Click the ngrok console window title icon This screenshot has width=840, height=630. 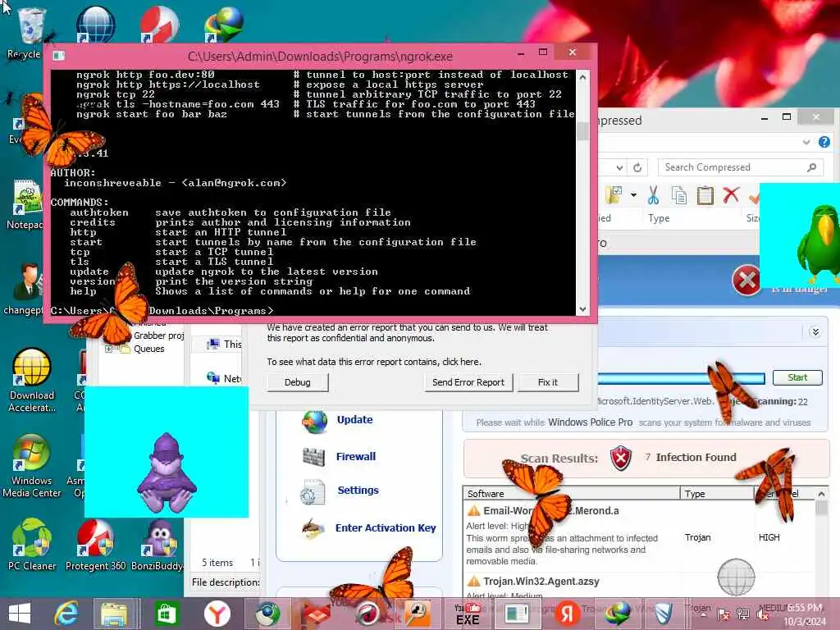(59, 56)
